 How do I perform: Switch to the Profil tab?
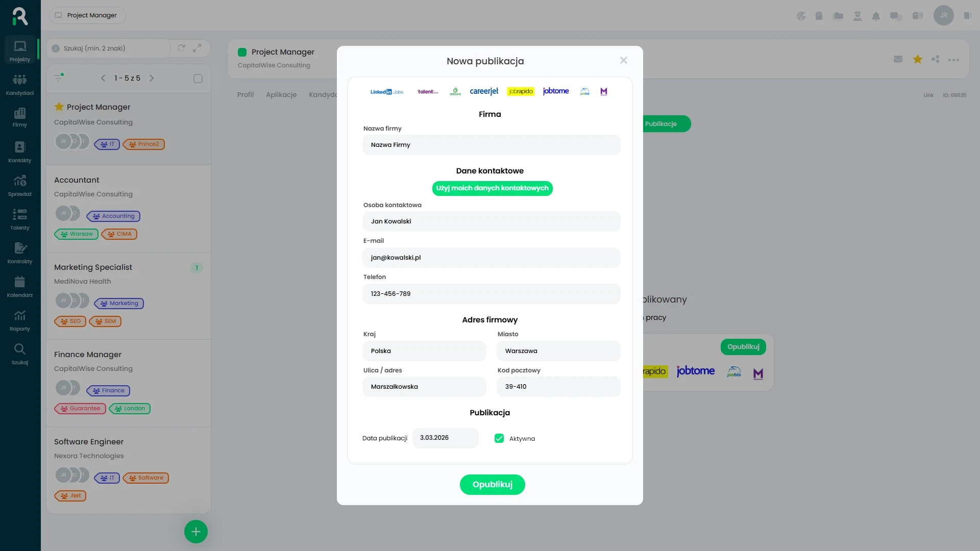[246, 95]
